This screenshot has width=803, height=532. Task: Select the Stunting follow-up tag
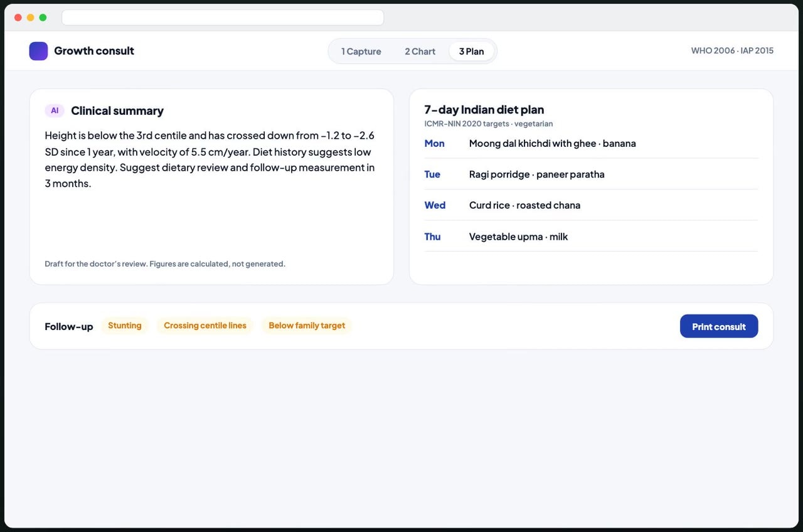pos(125,326)
